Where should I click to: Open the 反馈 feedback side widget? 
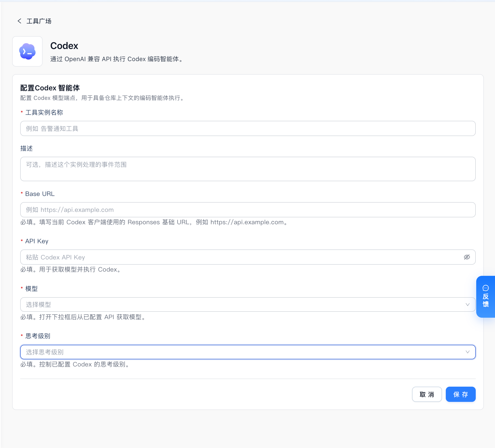(x=485, y=297)
